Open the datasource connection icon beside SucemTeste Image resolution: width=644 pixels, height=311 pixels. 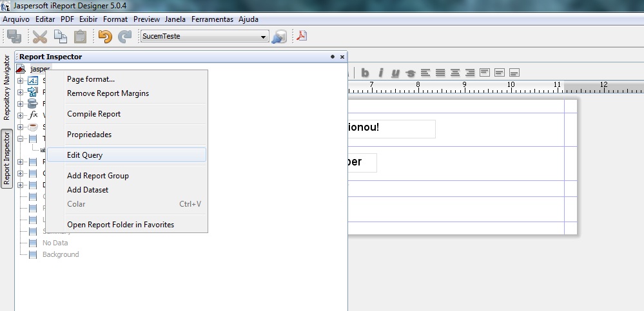pyautogui.click(x=279, y=37)
